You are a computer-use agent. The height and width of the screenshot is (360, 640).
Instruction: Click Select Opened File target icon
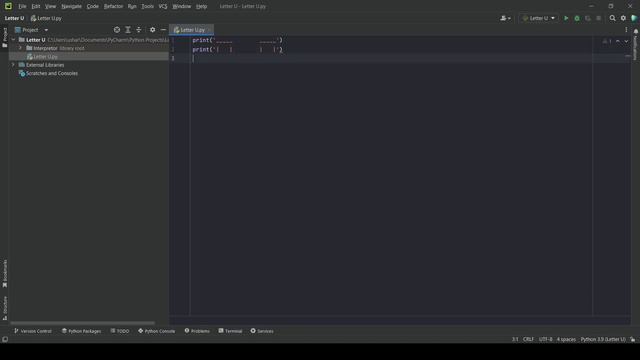117,30
